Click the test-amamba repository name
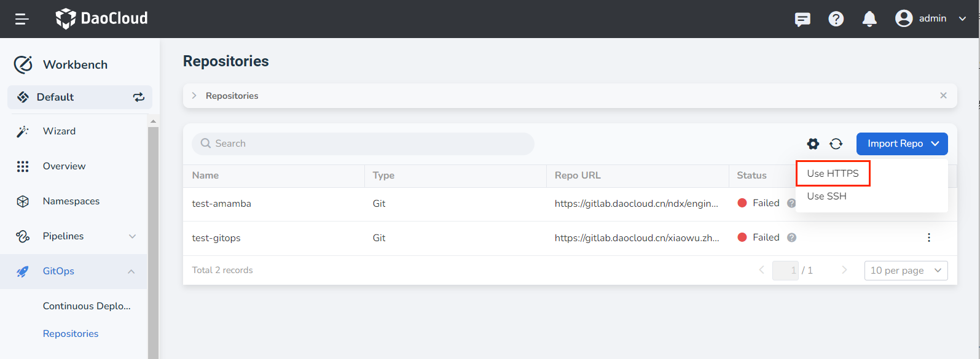 point(221,204)
